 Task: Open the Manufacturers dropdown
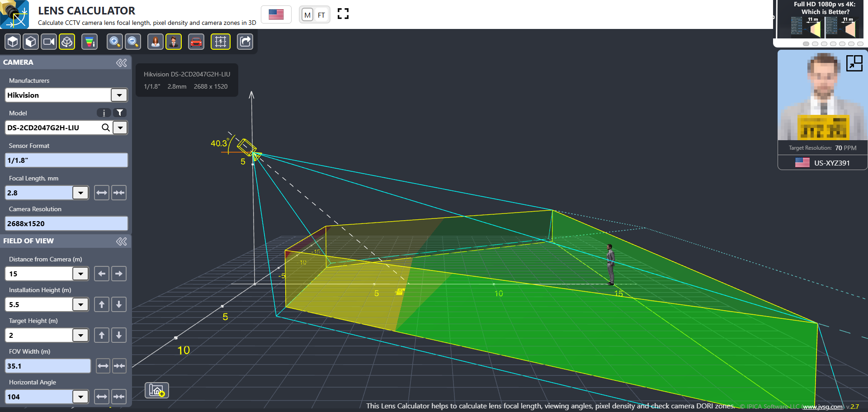pos(119,95)
